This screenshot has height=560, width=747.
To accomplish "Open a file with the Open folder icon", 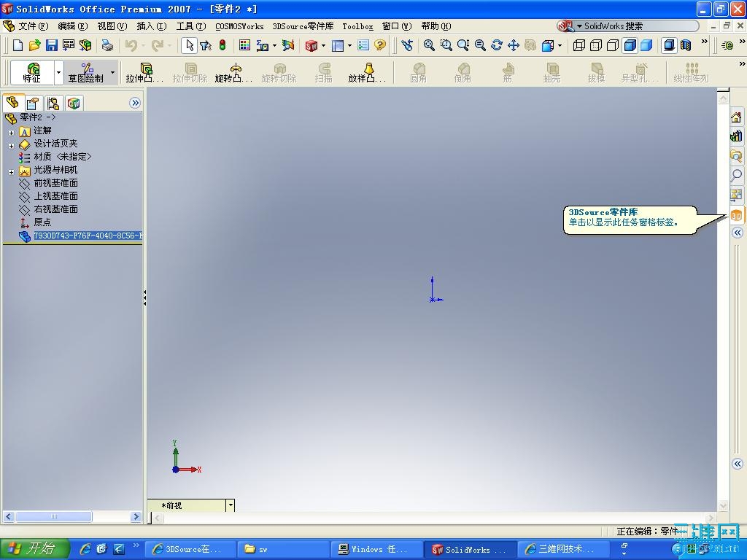I will click(34, 45).
